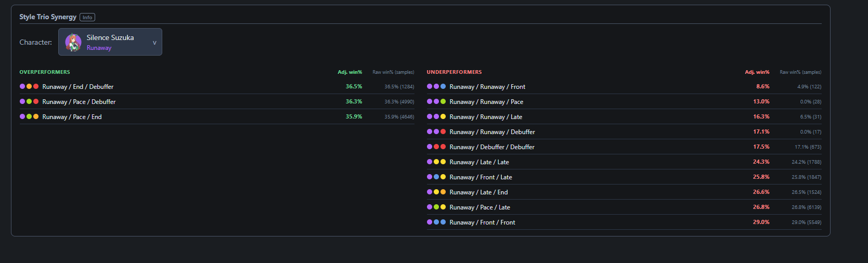Click the Info button beside Style Trio Synergy
This screenshot has width=868, height=263.
[x=87, y=17]
